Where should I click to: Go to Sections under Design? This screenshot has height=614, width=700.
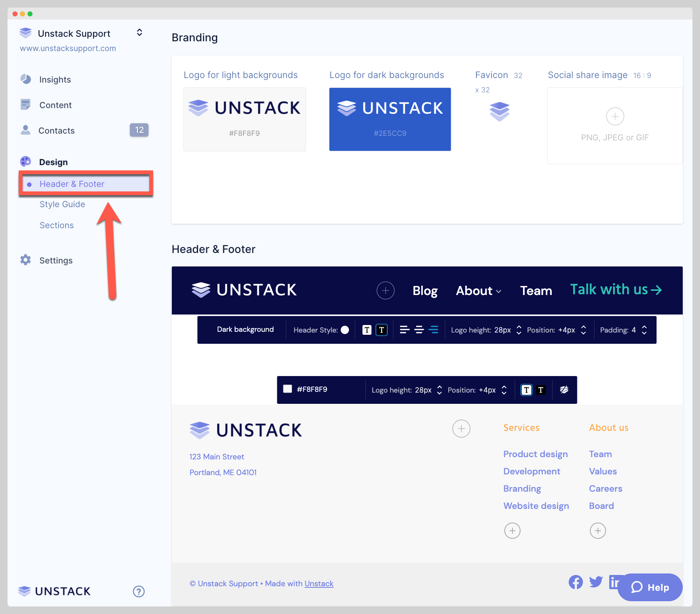pyautogui.click(x=57, y=225)
